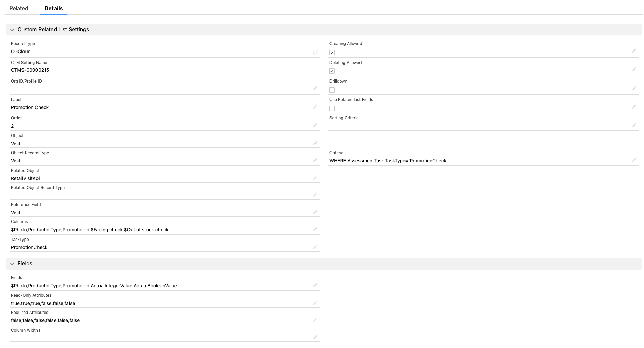Switch to the Related tab
644x348 pixels.
point(19,8)
